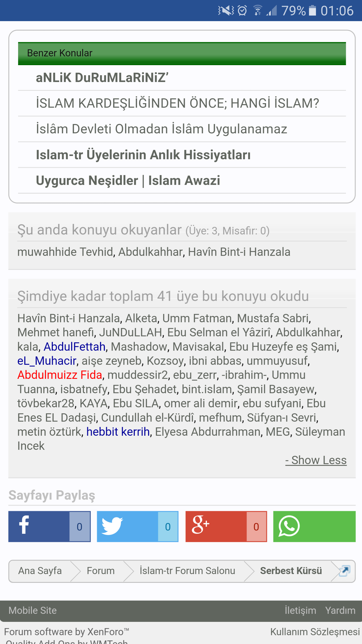Viewport: 362px width, 644px height.
Task: Go to Forum breadcrumb
Action: click(101, 571)
